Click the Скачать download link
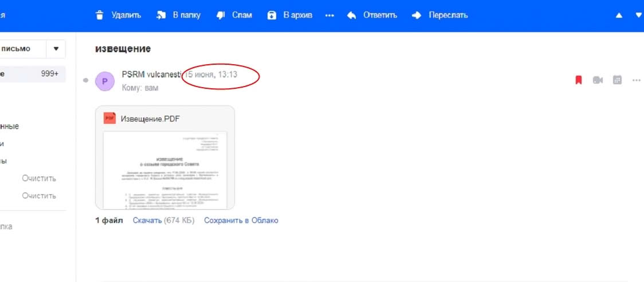The image size is (644, 282). (x=147, y=221)
